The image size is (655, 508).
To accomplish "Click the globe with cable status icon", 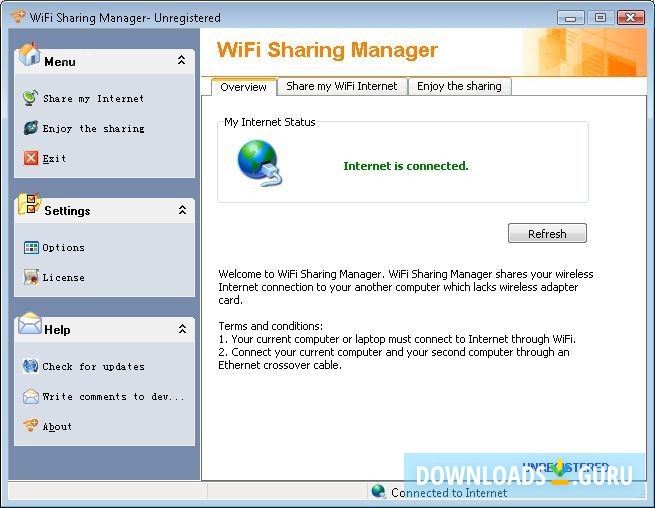I will (x=259, y=163).
